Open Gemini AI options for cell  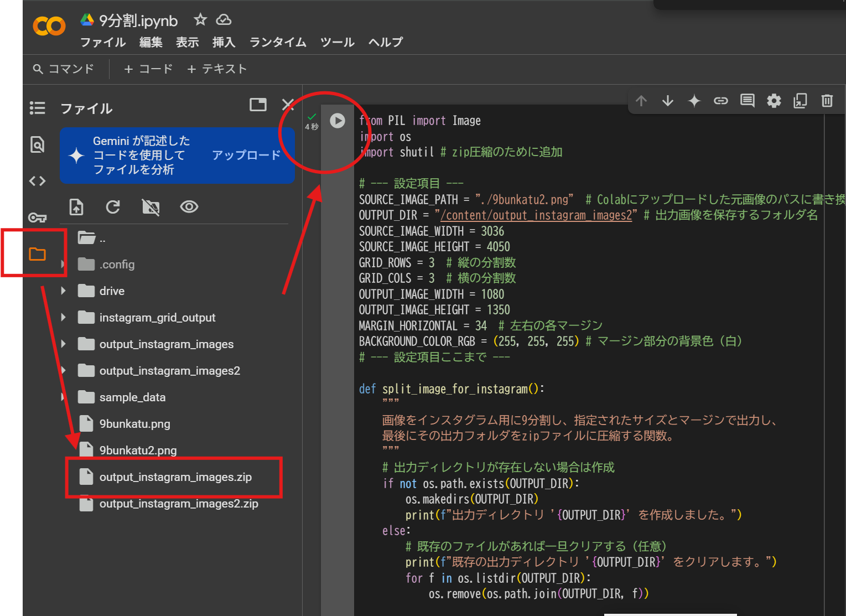tap(694, 101)
